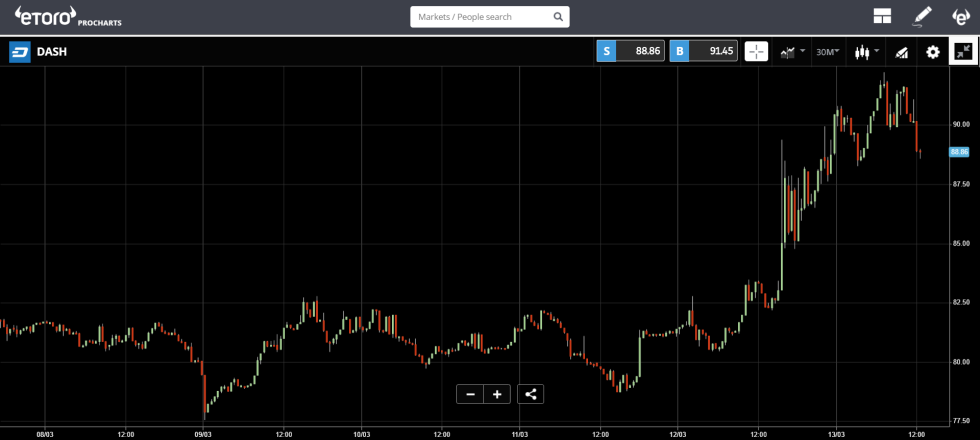Click the Sell button at 88.86
This screenshot has width=980, height=440.
(x=630, y=52)
